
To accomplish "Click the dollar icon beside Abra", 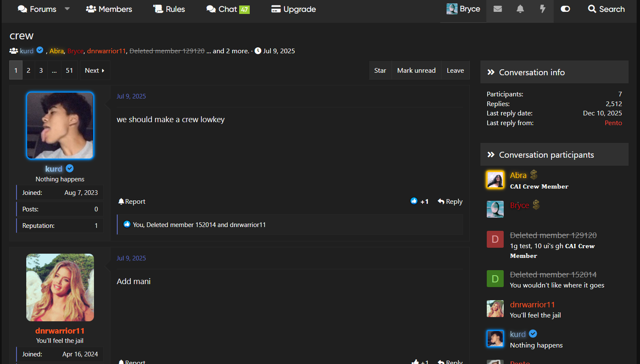I will point(534,175).
